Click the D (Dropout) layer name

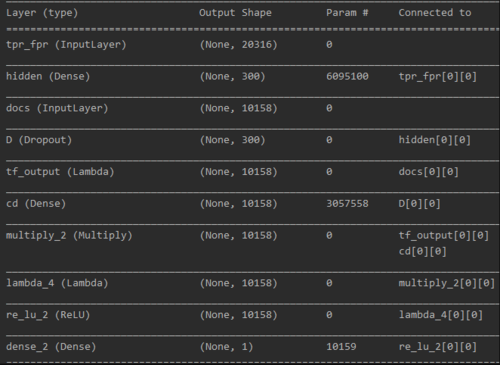click(x=39, y=140)
